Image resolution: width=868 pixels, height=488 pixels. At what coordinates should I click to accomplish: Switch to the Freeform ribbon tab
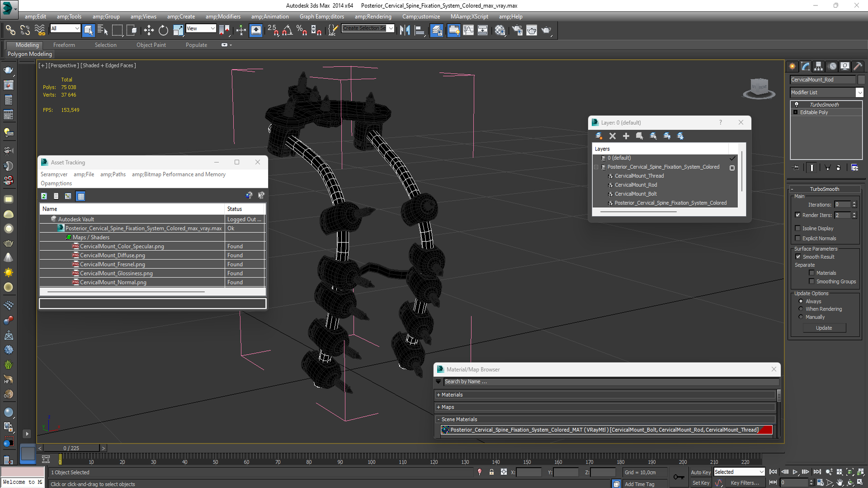pyautogui.click(x=64, y=45)
